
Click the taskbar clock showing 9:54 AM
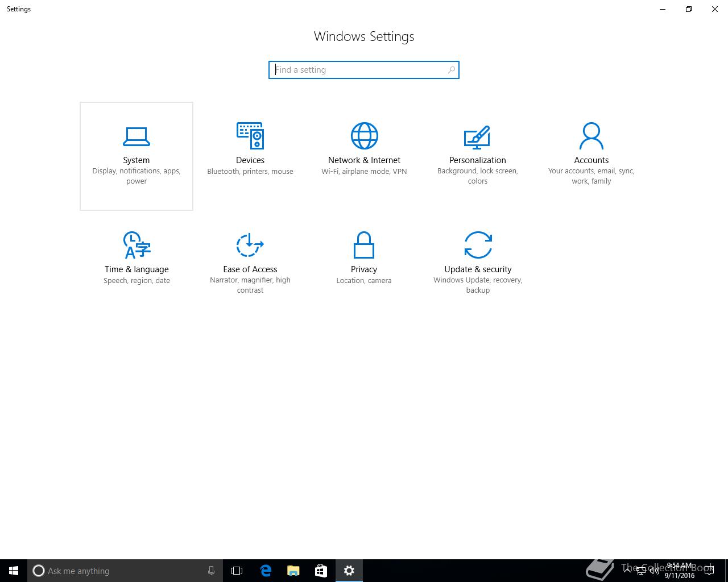(x=679, y=571)
